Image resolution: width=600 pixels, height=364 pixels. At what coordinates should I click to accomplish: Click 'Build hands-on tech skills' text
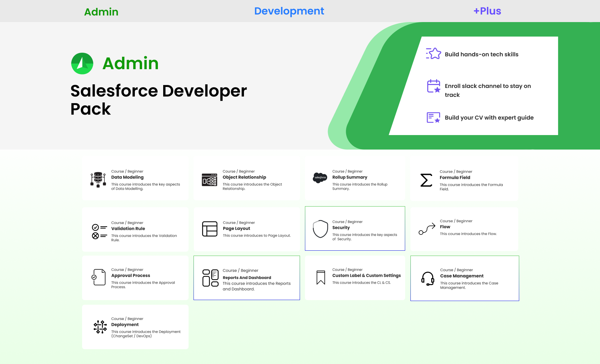[482, 54]
